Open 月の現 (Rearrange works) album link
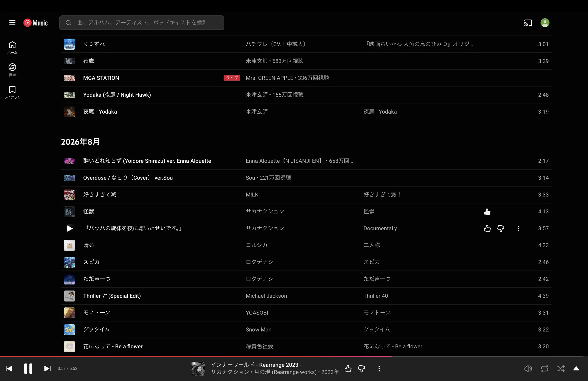The height and width of the screenshot is (381, 588). (x=285, y=372)
